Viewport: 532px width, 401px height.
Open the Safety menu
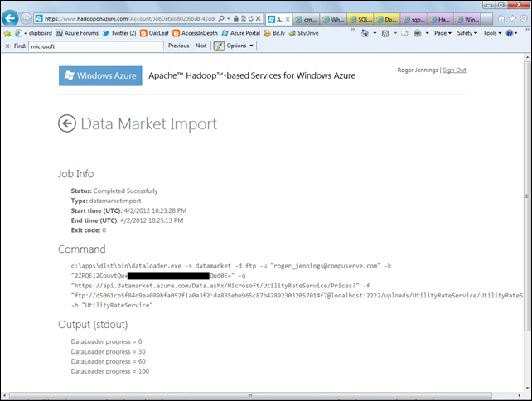[x=467, y=33]
